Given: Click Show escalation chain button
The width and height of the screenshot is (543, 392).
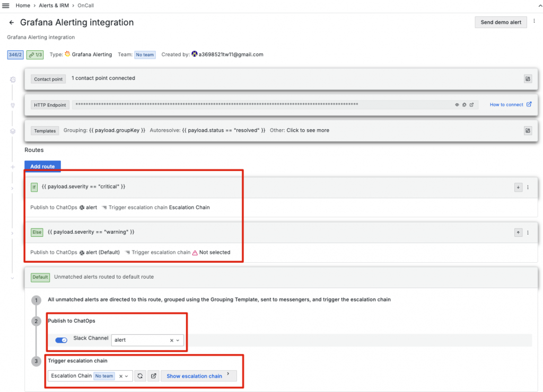Looking at the screenshot, I should [198, 376].
